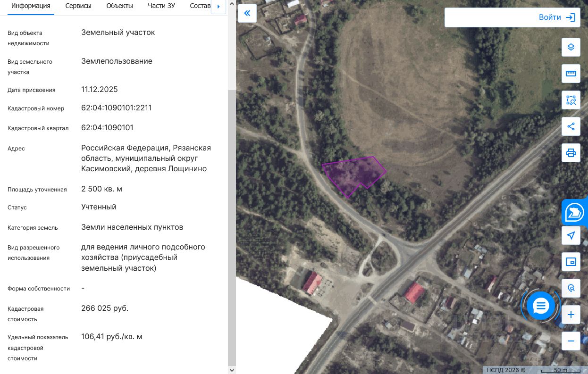The height and width of the screenshot is (374, 588).
Task: Select cadastral number 62:04:1090101:2211
Action: tap(117, 108)
